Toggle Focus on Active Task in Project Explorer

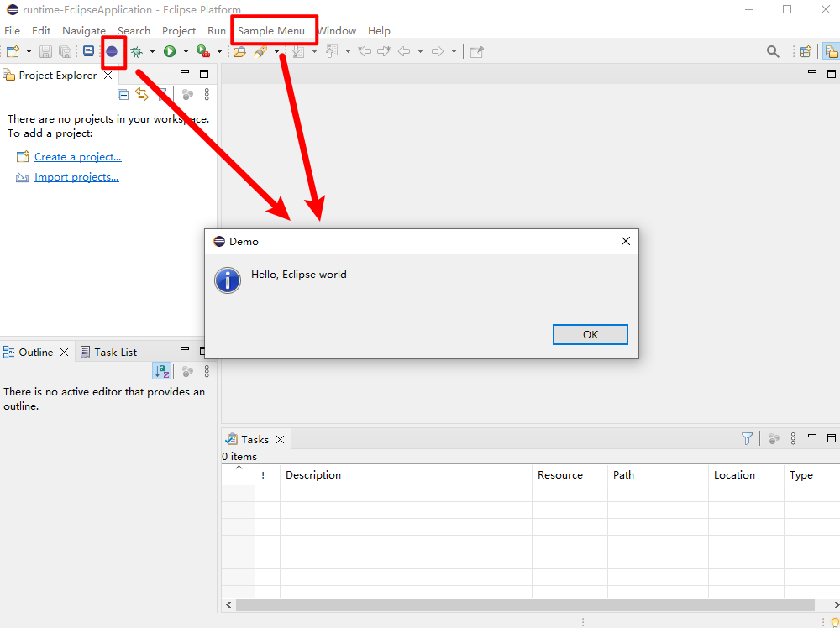(x=187, y=95)
